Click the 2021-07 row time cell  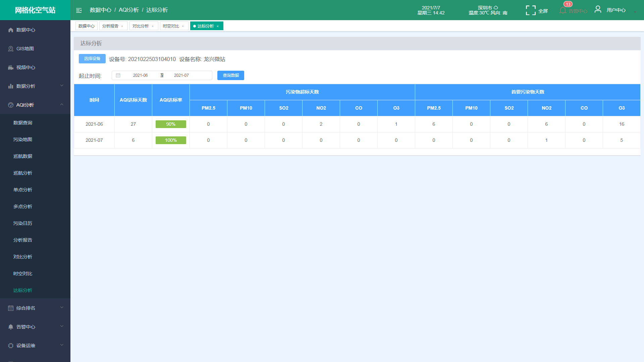click(x=94, y=140)
